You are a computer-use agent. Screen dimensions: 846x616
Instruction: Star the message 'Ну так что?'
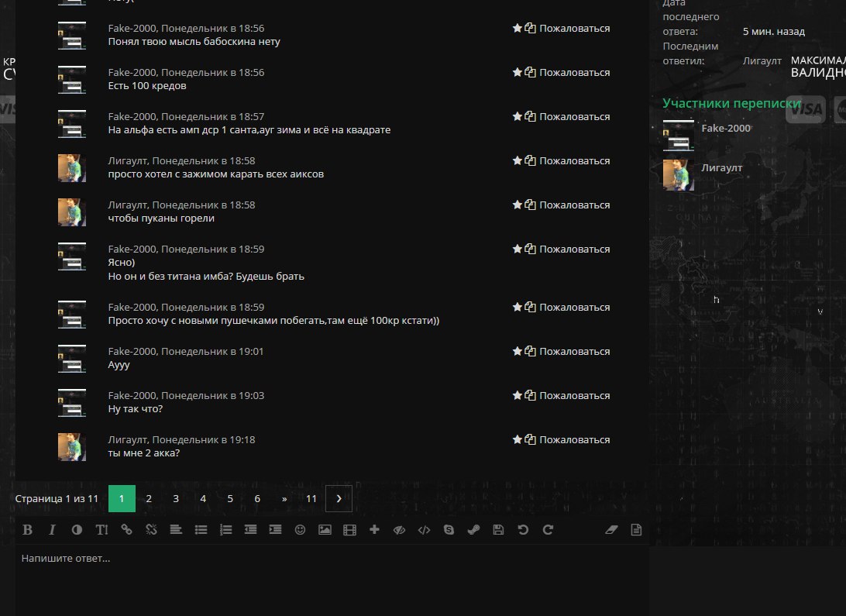coord(517,395)
